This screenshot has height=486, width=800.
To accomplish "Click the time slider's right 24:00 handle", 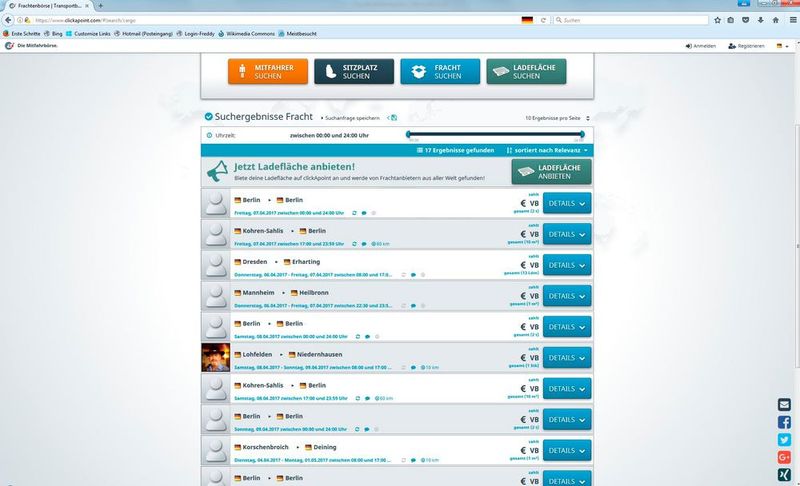I will 583,134.
